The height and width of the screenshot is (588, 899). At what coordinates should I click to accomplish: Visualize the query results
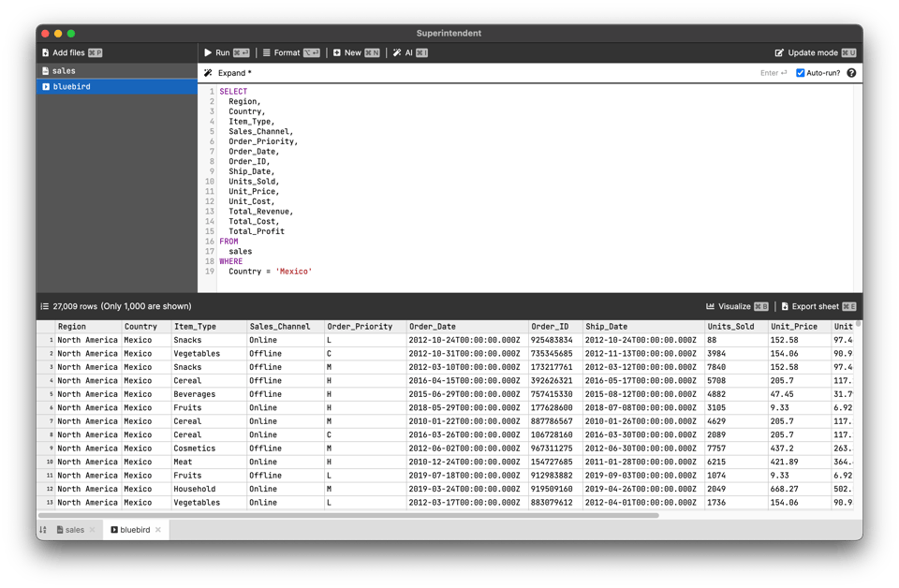(x=737, y=306)
